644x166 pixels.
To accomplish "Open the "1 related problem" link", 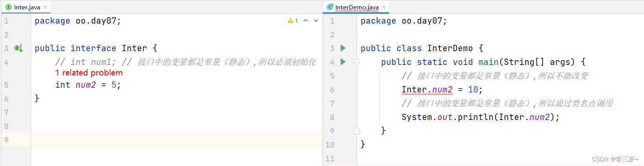I will pos(89,73).
